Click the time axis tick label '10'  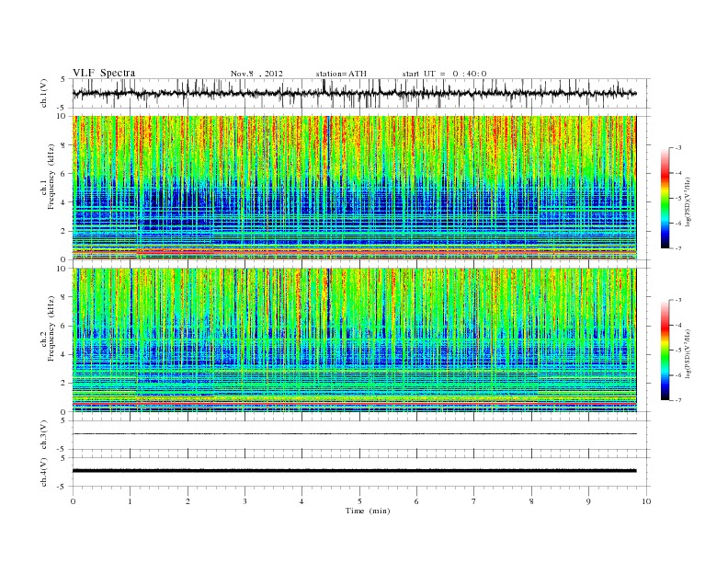click(646, 501)
